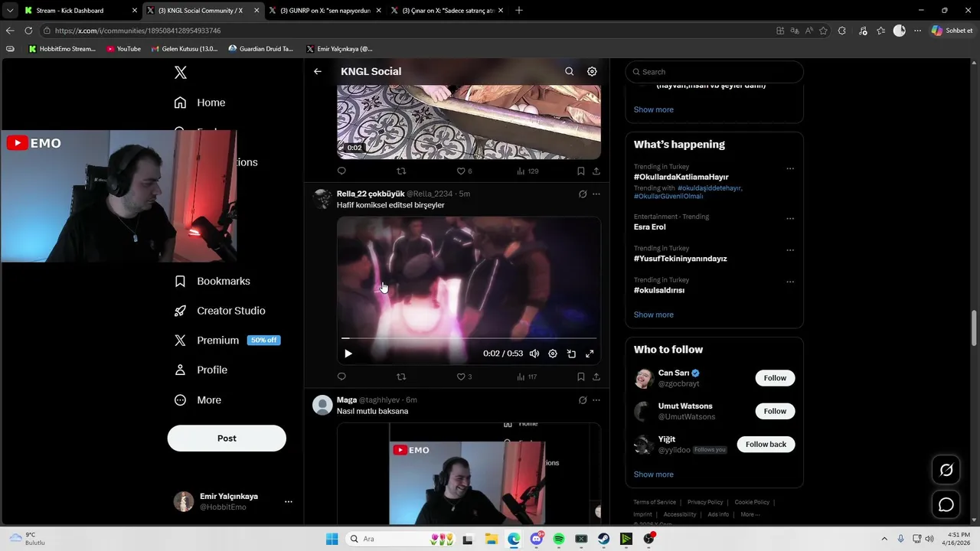View analytics for the post with 129 views
Screen dimensions: 980x551
coord(528,171)
